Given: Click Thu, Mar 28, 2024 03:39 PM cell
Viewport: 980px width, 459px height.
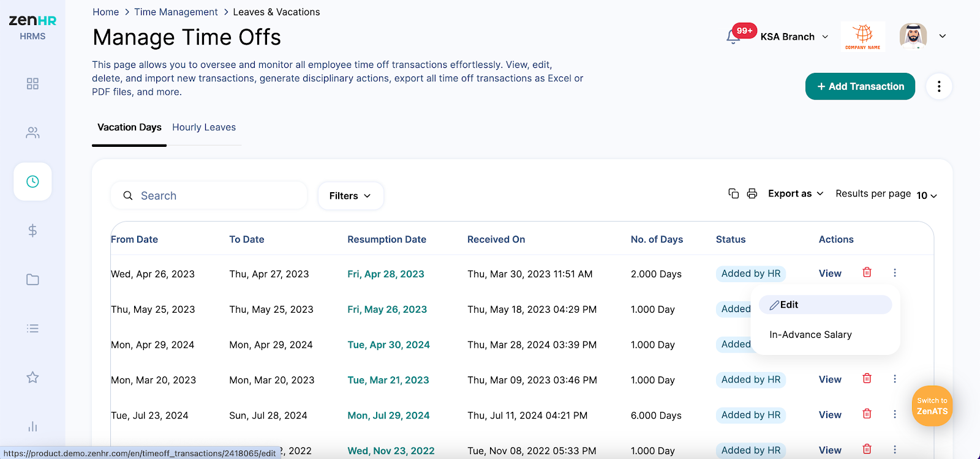Looking at the screenshot, I should pyautogui.click(x=532, y=345).
